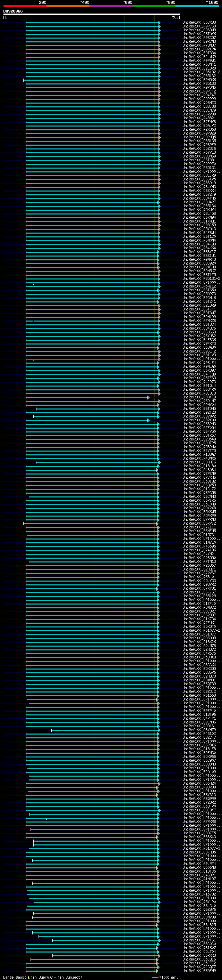The height and width of the screenshot is (980, 222).
Task: Select the UniRef100_C6SX33 hit label
Action: click(199, 23)
